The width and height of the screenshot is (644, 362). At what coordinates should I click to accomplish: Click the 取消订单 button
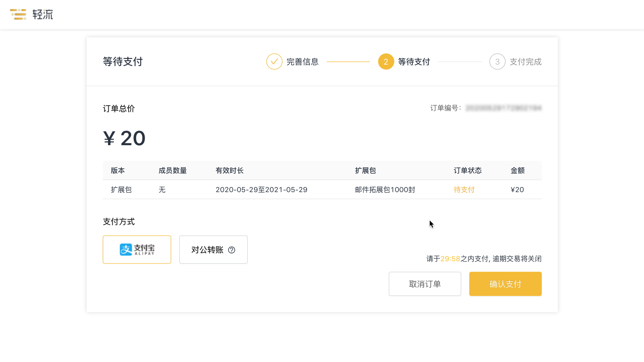(x=425, y=284)
